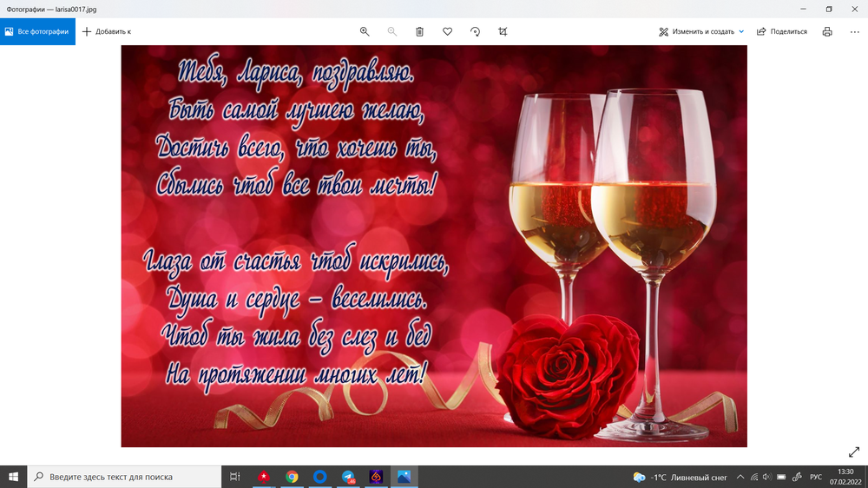Go back to 'Все фотографии'
The image size is (868, 488).
click(37, 31)
